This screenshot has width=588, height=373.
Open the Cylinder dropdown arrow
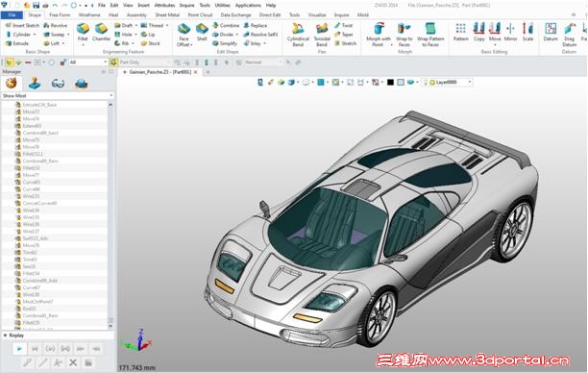pyautogui.click(x=35, y=35)
